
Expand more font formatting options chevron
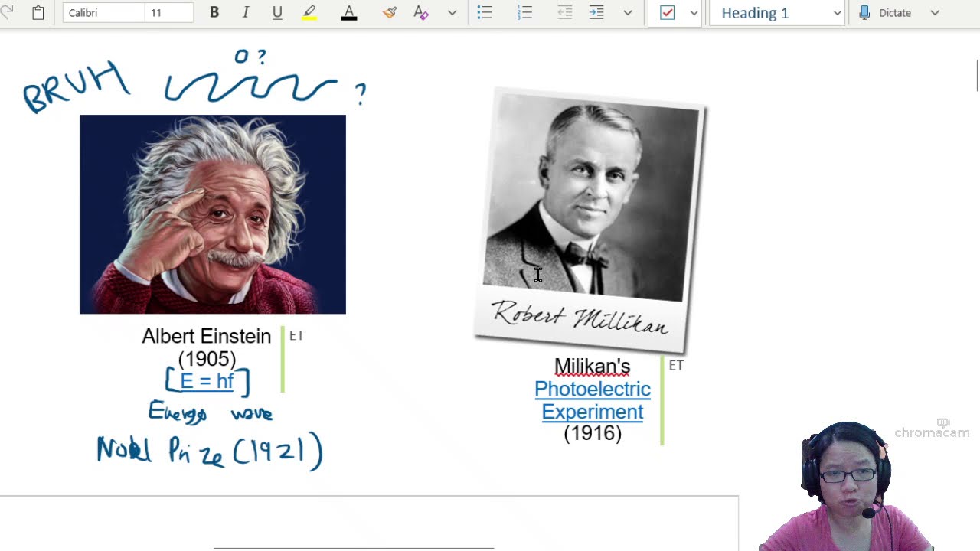click(452, 12)
